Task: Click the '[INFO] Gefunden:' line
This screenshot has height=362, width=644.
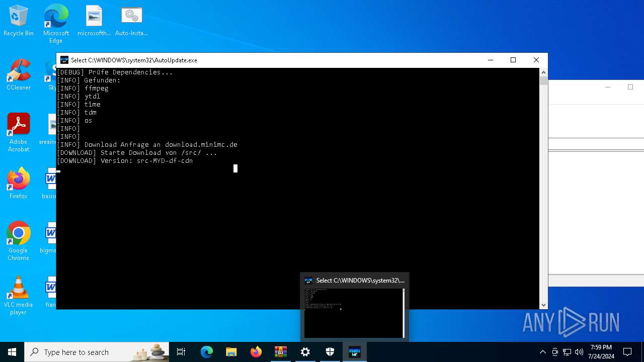Action: coord(89,80)
